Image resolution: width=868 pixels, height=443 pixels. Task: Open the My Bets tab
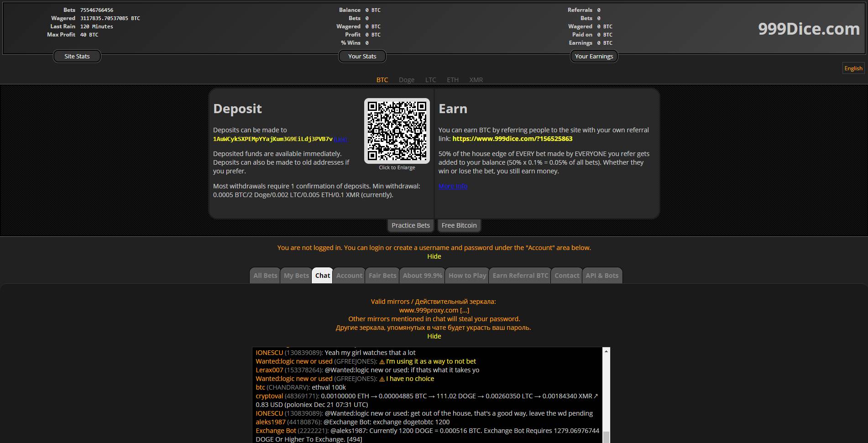[x=296, y=276]
